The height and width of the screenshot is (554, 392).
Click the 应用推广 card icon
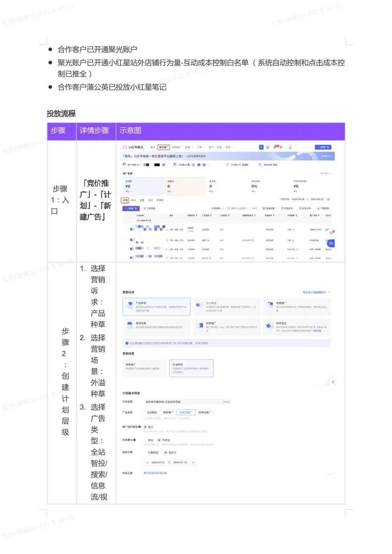pyautogui.click(x=200, y=325)
